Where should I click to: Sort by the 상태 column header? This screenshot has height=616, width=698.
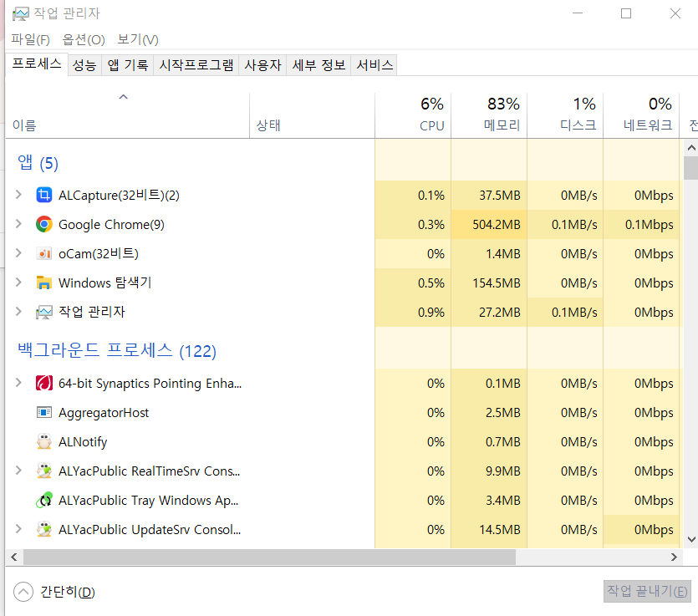312,115
